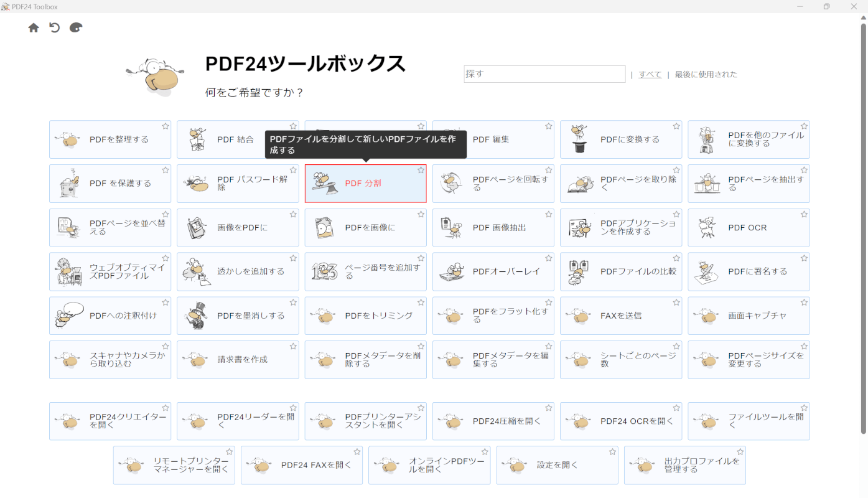Open the PDFを整理する tool
Image resolution: width=868 pixels, height=498 pixels.
110,139
